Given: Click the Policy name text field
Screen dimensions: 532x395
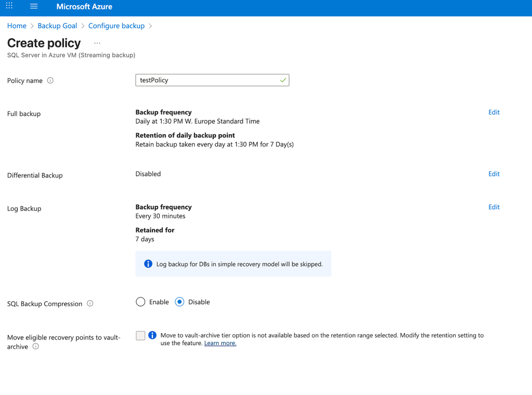Looking at the screenshot, I should (x=208, y=80).
